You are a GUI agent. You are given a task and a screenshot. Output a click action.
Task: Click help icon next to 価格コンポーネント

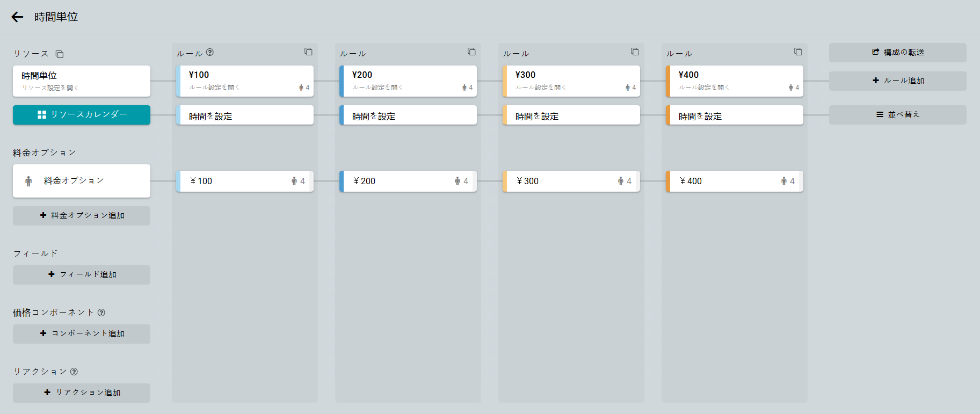tap(101, 313)
